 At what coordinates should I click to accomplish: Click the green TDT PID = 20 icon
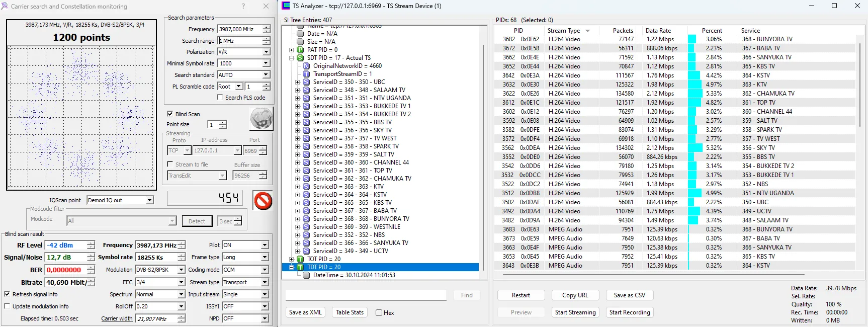(300, 267)
